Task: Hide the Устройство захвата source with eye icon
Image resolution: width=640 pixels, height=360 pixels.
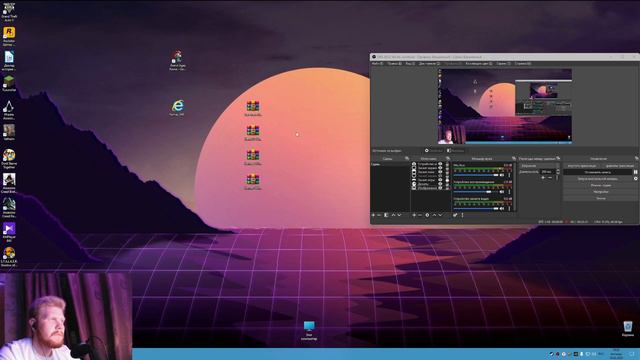Action: 440,164
